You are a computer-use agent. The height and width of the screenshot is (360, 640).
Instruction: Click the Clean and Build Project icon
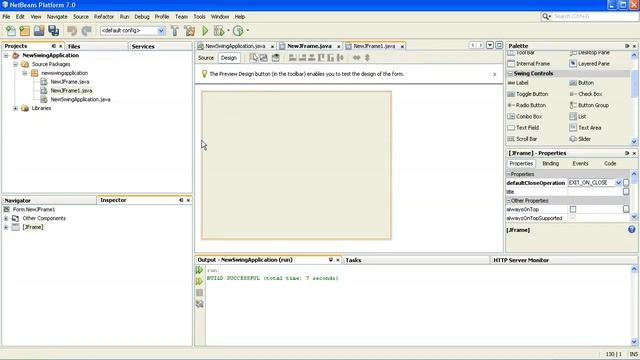(189, 31)
